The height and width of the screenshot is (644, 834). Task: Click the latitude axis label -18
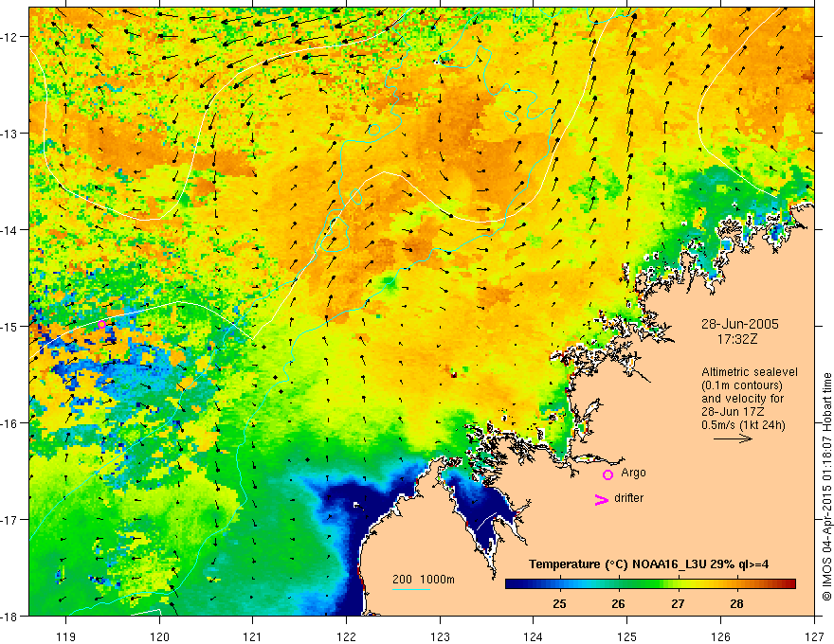click(9, 616)
